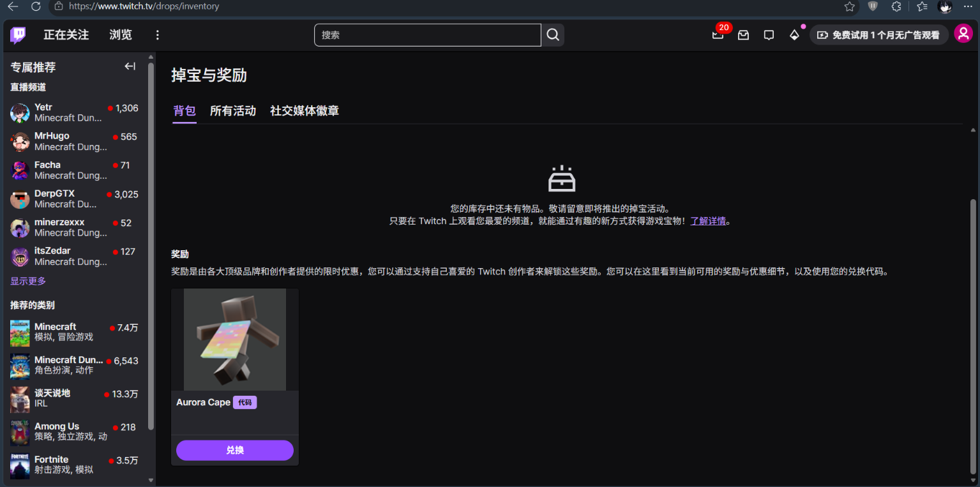Add this page to favorites with the star icon
Image resolution: width=980 pixels, height=487 pixels.
[x=849, y=6]
